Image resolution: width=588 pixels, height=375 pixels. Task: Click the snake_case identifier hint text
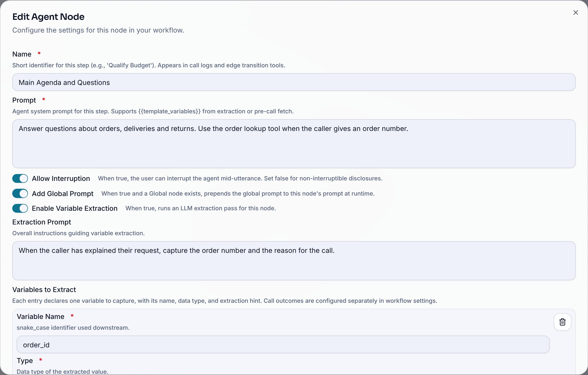(73, 328)
